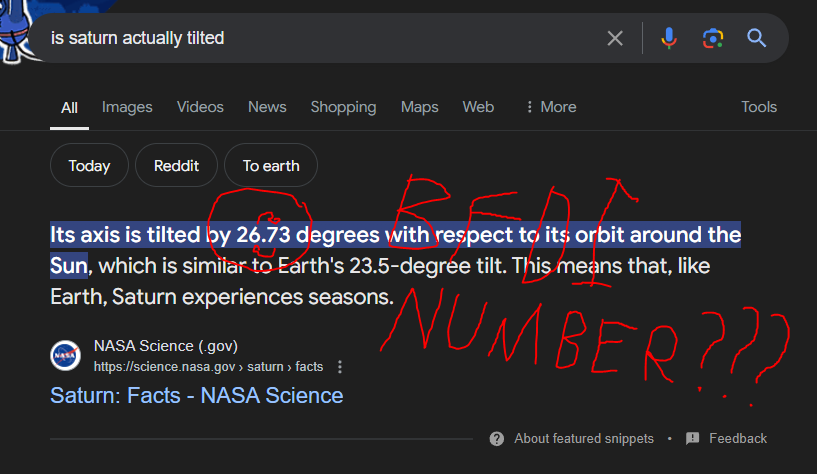Go to the Maps tab

tap(420, 107)
